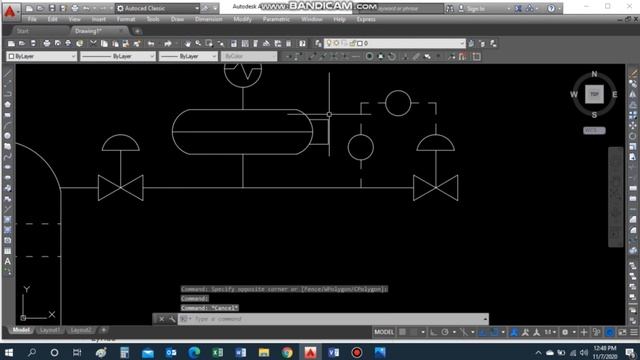Screen dimensions: 640x360
Task: Toggle Ortho mode in status bar
Action: tap(433, 332)
